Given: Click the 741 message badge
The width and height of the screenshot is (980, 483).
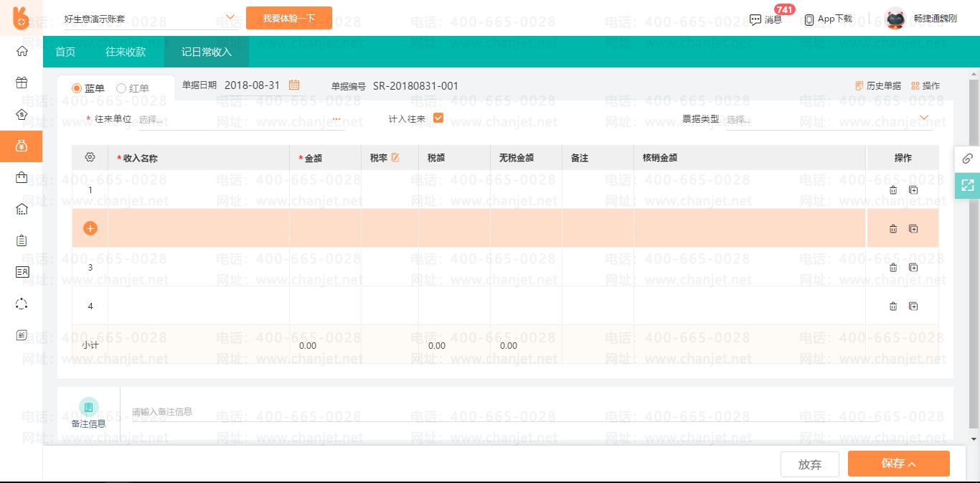Looking at the screenshot, I should pos(785,9).
